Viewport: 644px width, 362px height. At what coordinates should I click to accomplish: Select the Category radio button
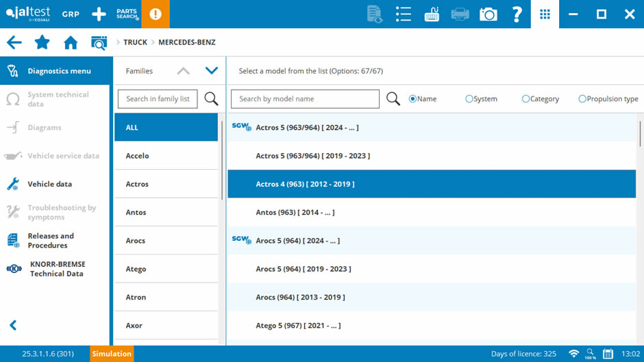click(525, 99)
